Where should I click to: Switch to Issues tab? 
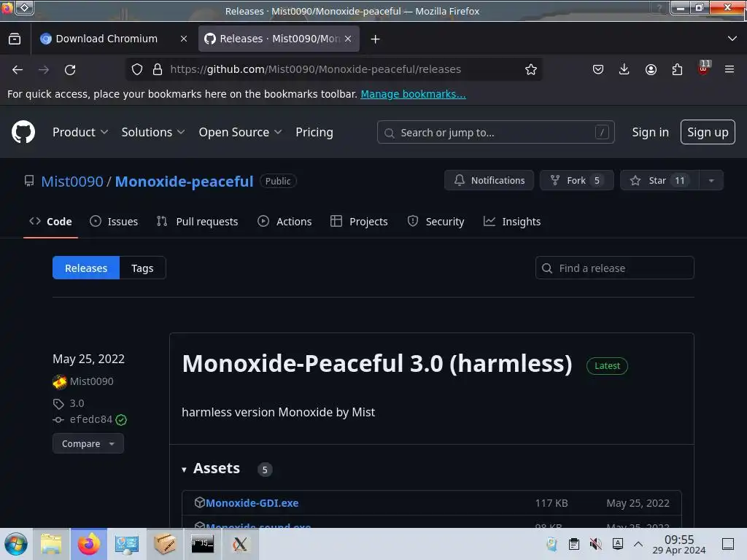(114, 222)
